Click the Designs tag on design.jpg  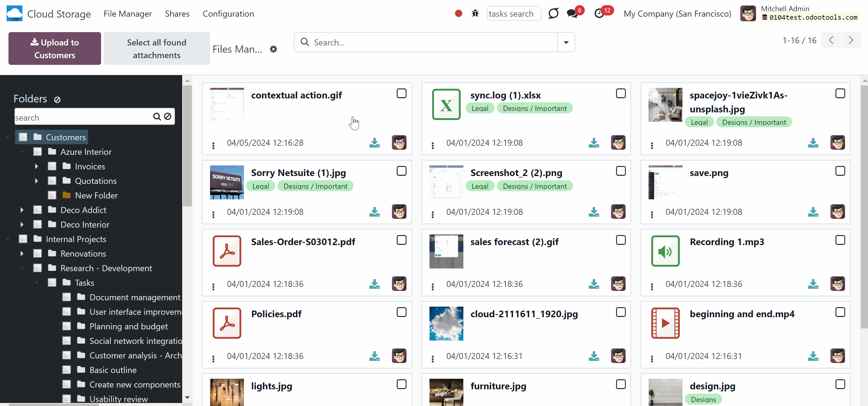(x=703, y=399)
